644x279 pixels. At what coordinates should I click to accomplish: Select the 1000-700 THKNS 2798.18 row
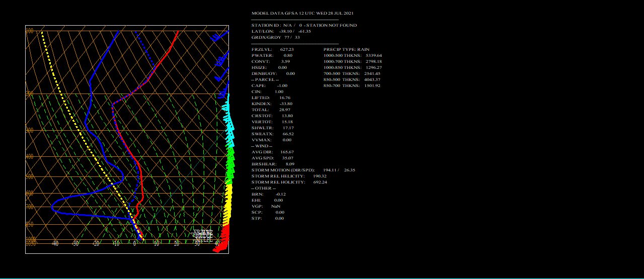353,61
